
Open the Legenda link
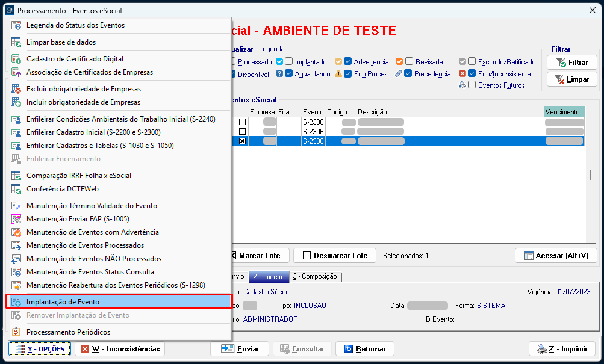[x=272, y=49]
